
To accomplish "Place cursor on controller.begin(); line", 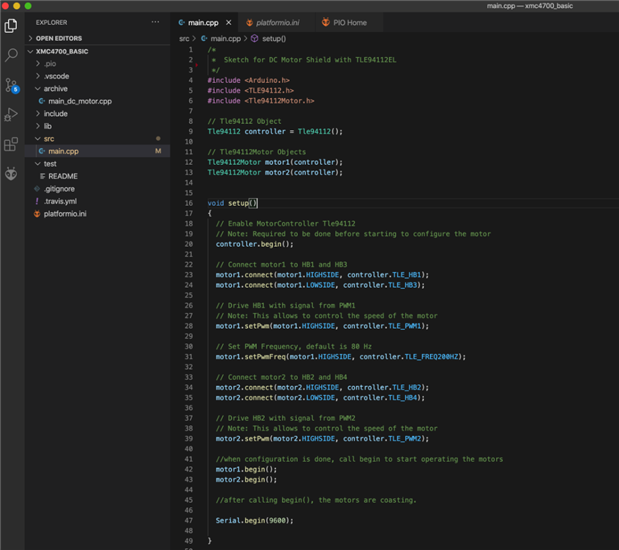I will [254, 244].
